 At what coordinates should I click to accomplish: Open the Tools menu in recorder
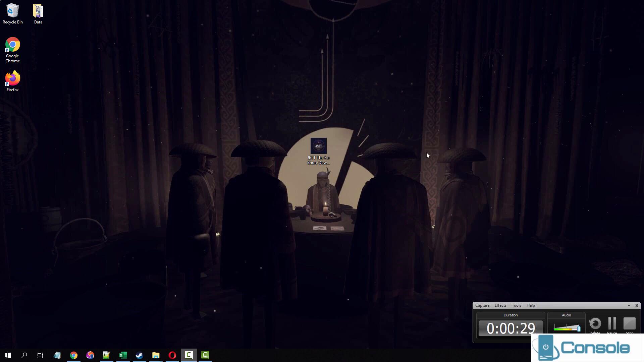point(516,305)
